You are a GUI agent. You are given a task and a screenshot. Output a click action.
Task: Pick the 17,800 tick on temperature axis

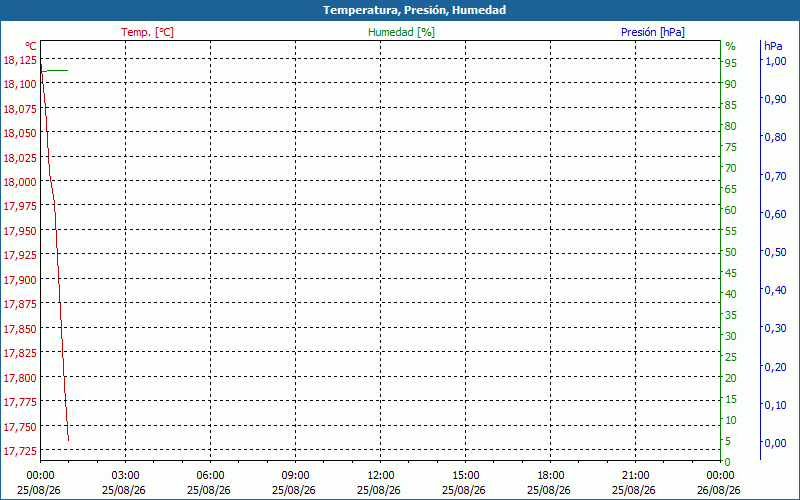pos(20,378)
